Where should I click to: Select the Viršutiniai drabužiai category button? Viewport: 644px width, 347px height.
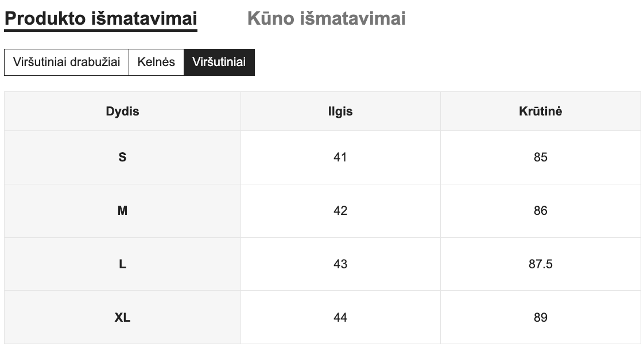click(67, 62)
